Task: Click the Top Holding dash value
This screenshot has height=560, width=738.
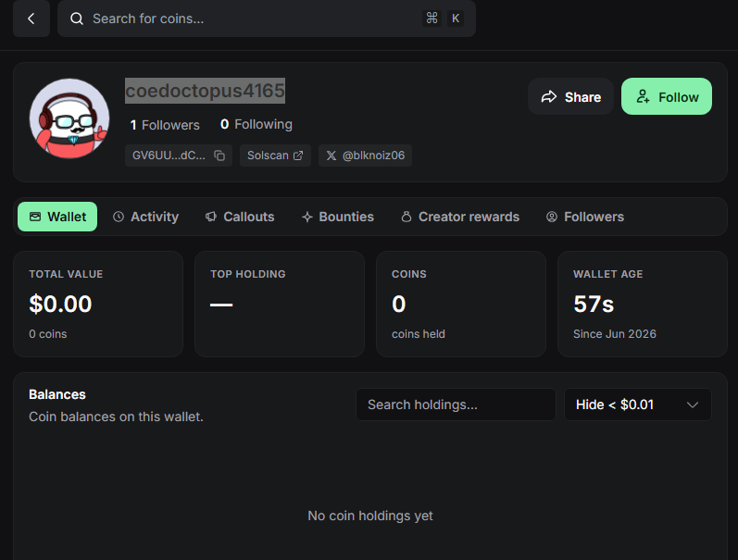Action: [x=221, y=305]
